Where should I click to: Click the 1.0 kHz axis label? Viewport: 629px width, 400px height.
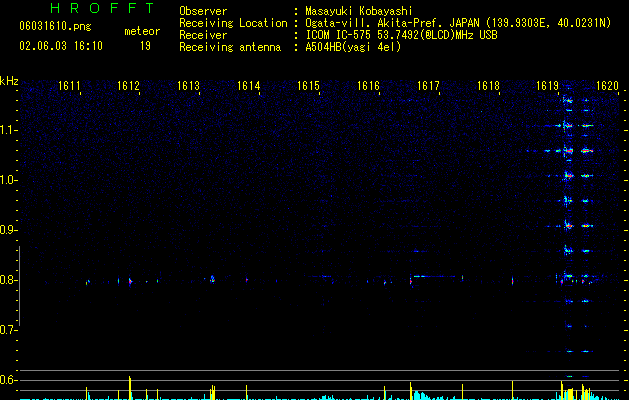click(8, 180)
